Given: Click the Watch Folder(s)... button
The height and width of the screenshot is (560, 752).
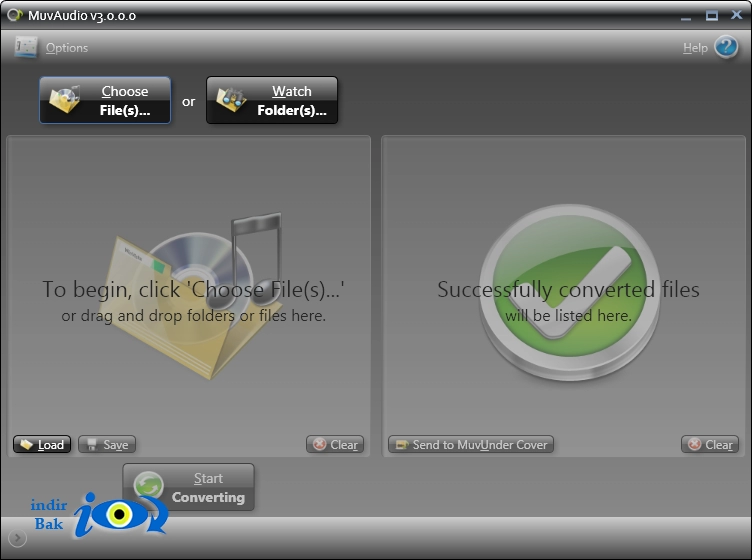Looking at the screenshot, I should (272, 100).
